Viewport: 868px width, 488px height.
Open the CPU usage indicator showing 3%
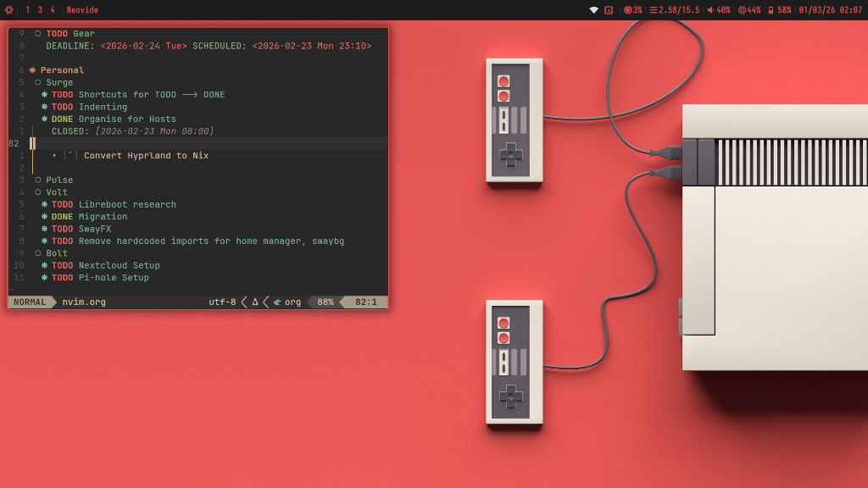[633, 10]
